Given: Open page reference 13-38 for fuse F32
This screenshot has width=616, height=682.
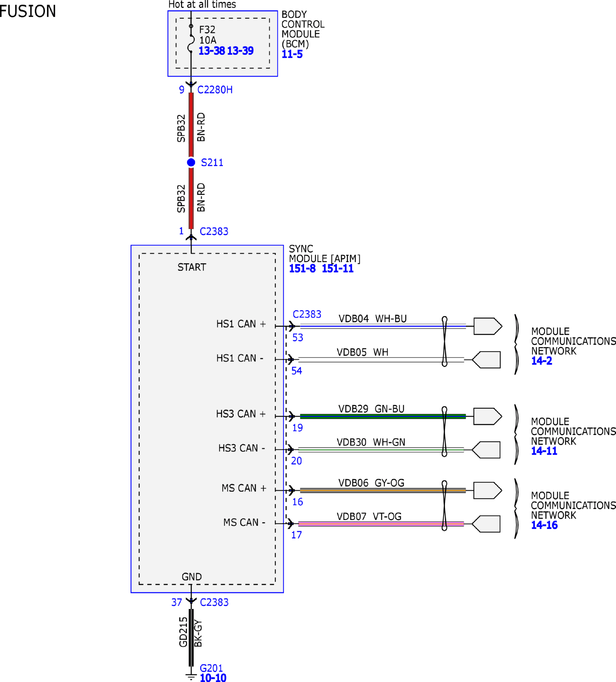Looking at the screenshot, I should click(x=211, y=51).
